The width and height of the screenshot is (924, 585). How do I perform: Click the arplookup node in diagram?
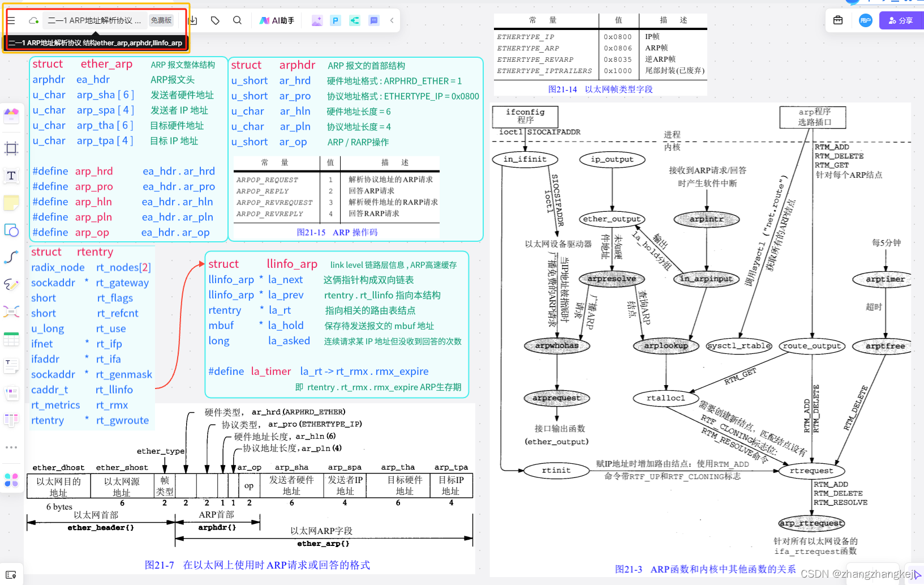coord(666,345)
